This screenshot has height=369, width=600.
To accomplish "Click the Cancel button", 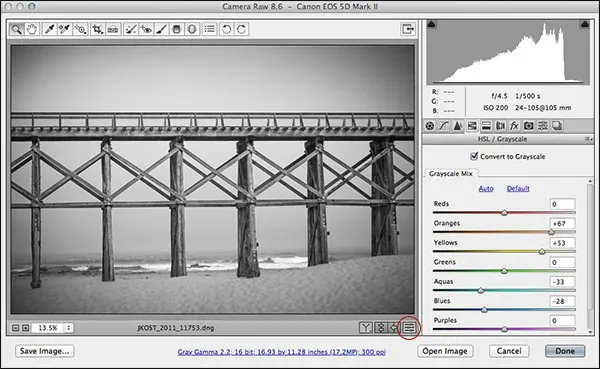I will [x=509, y=351].
